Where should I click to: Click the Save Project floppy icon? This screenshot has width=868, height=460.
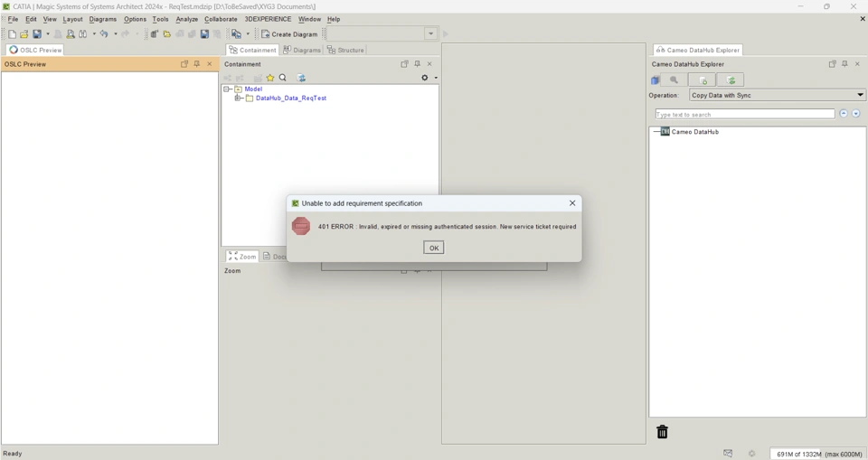[x=37, y=34]
